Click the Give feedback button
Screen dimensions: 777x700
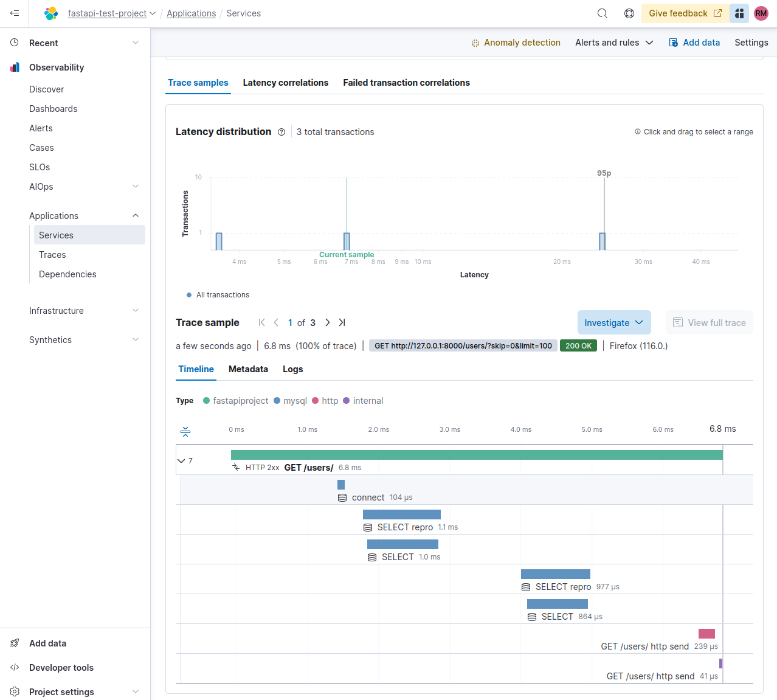[x=685, y=13]
